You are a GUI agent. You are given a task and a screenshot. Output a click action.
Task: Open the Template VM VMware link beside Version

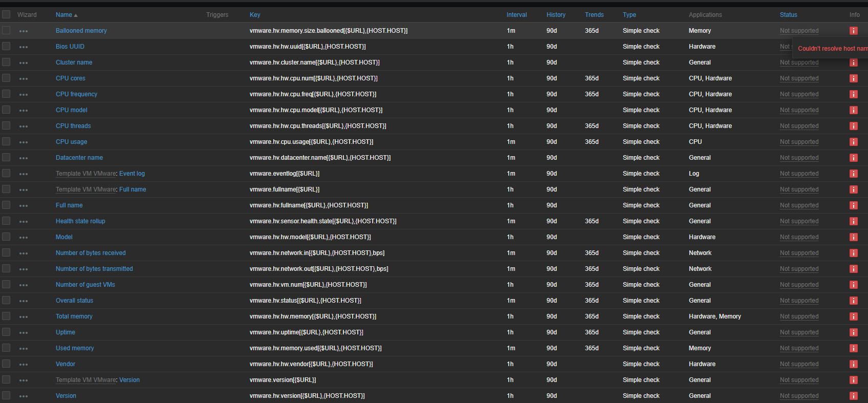(86, 380)
